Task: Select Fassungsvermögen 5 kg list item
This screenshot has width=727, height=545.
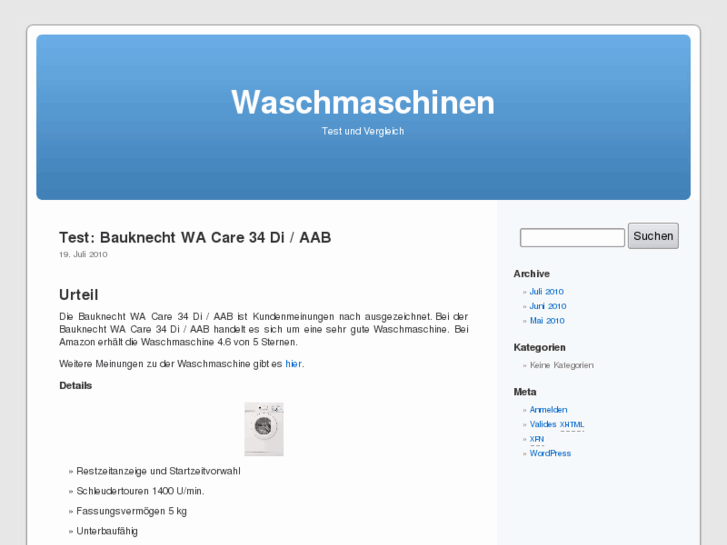Action: pyautogui.click(x=131, y=511)
